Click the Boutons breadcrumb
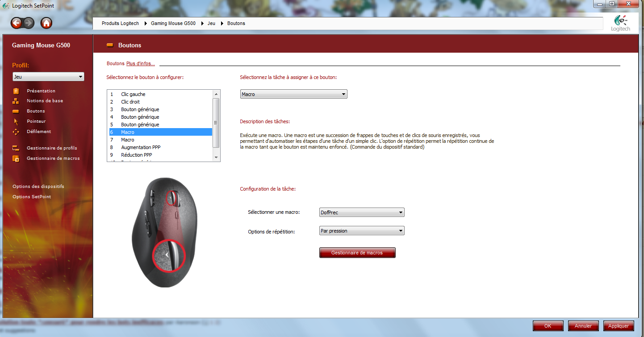644x337 pixels. pyautogui.click(x=236, y=23)
